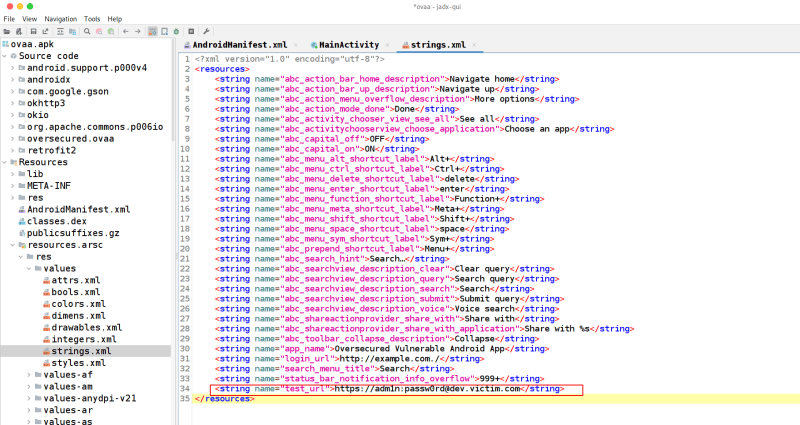Click the ovaa.apk root icon
The width and height of the screenshot is (800, 425).
tap(6, 44)
